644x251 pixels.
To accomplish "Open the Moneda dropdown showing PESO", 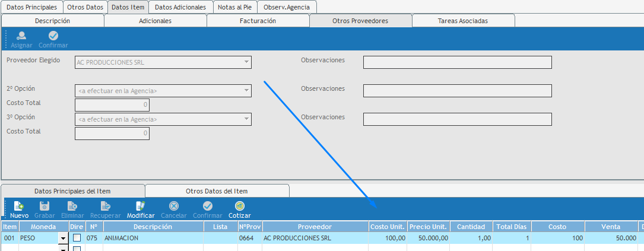I will tap(62, 238).
